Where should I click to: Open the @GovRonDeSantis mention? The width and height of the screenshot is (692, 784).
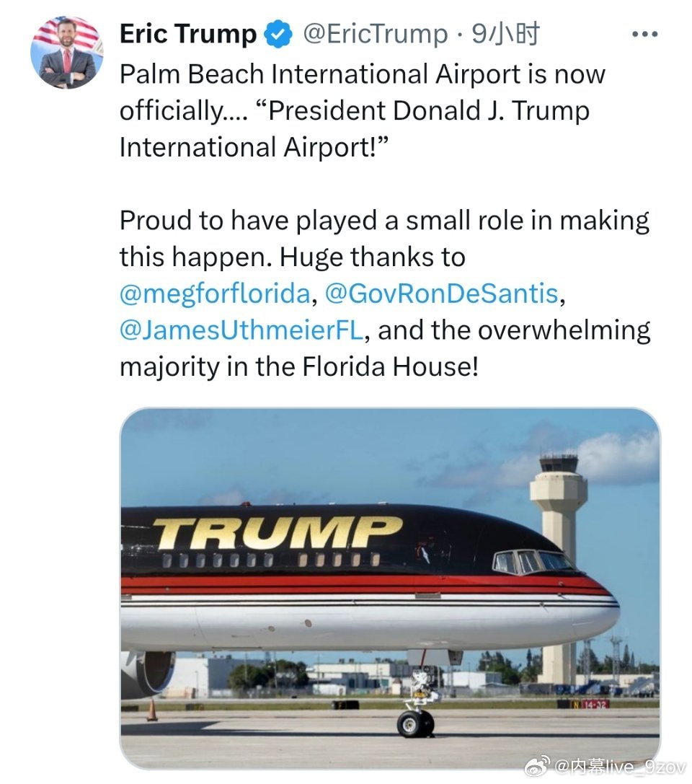point(441,294)
